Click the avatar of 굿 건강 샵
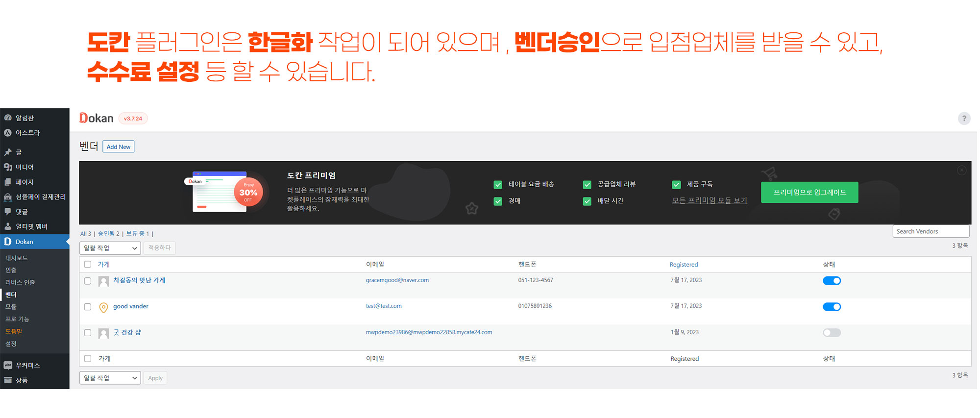The image size is (980, 418). 103,333
